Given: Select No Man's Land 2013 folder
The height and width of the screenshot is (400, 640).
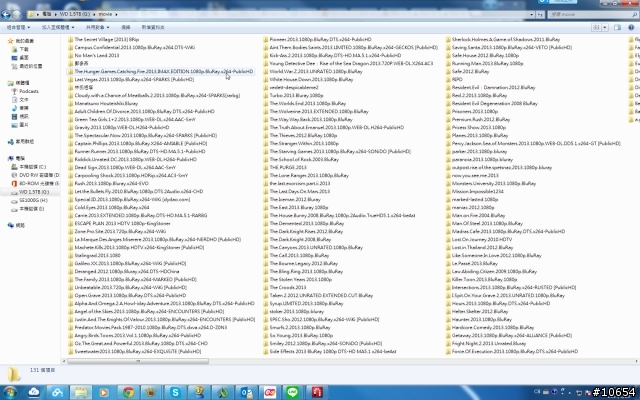Looking at the screenshot, I should coord(97,56).
